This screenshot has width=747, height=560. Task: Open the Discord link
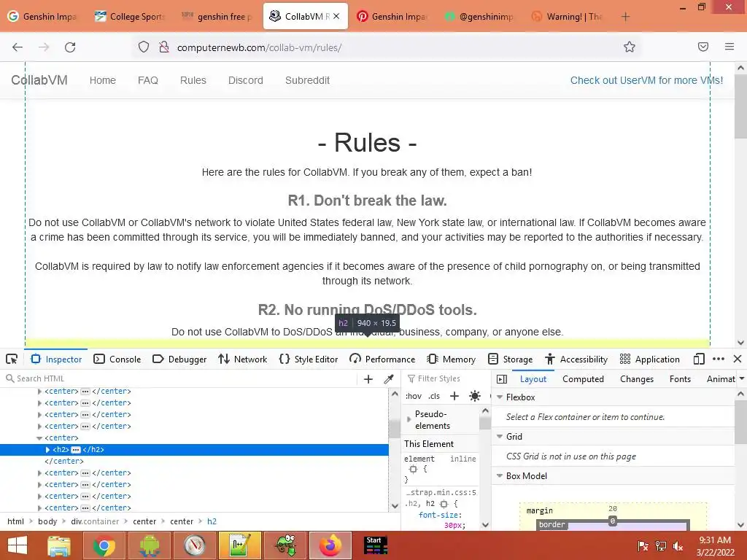245,80
